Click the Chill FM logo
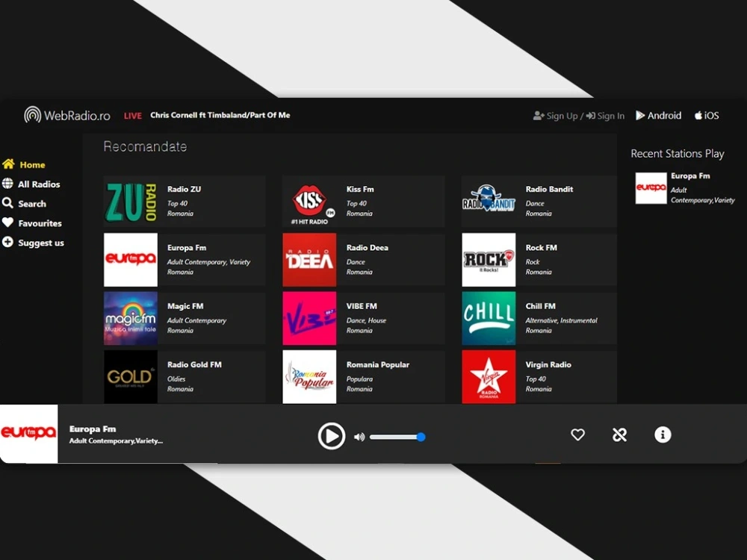The width and height of the screenshot is (747, 560). click(489, 318)
